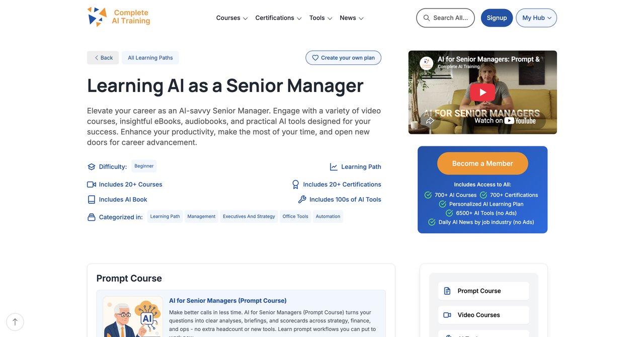Screen dimensions: 644x337
Task: Open the My Hub dropdown
Action: coord(536,18)
